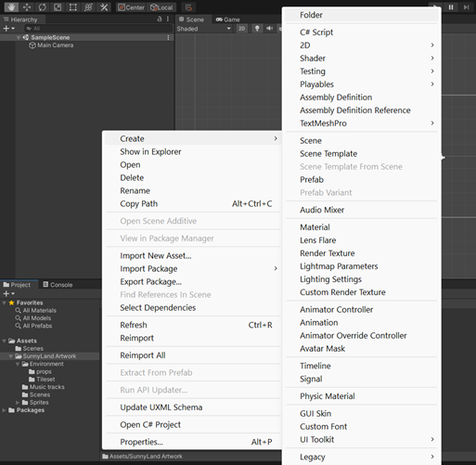The height and width of the screenshot is (465, 476).
Task: Toggle 2D scene view mode
Action: pos(242,29)
